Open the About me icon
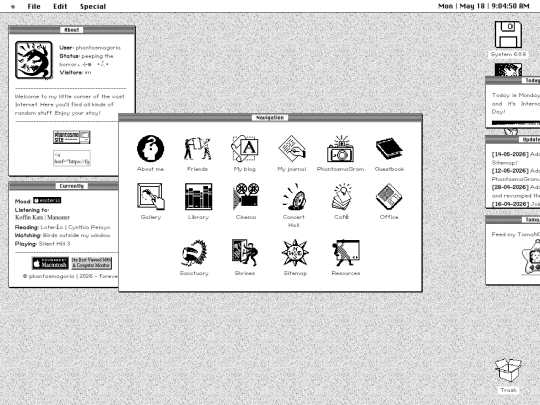540x405 pixels. [x=150, y=148]
